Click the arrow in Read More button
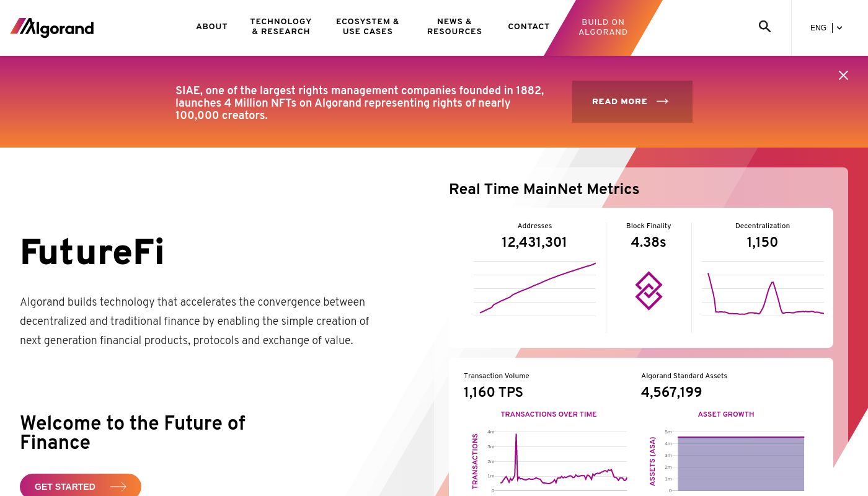The image size is (868, 496). [x=662, y=102]
